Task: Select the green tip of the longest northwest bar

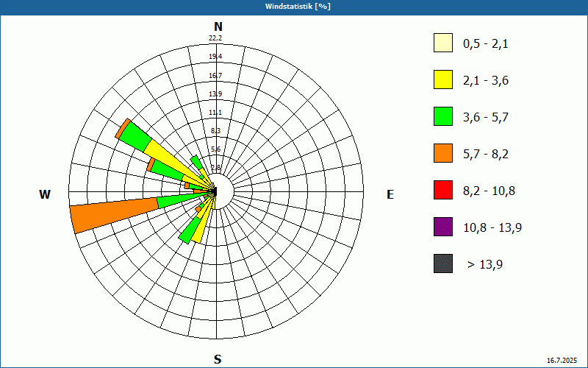Action: [x=136, y=136]
